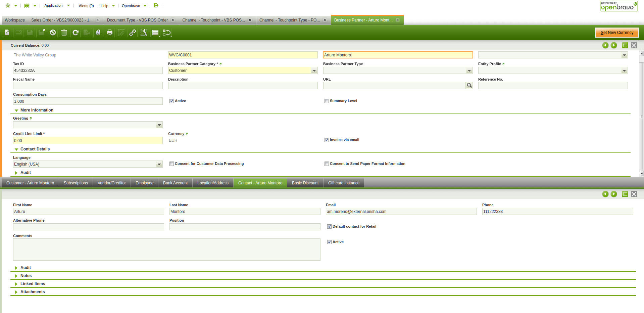The image size is (644, 313).
Task: Click the chain link icon in toolbar
Action: pyautogui.click(x=133, y=33)
